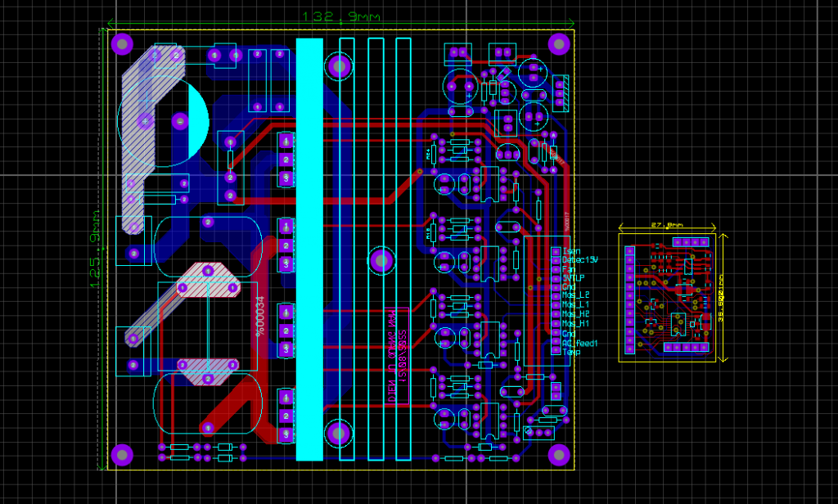
Task: Select the 27.8mm dimension on small board
Action: point(667,225)
